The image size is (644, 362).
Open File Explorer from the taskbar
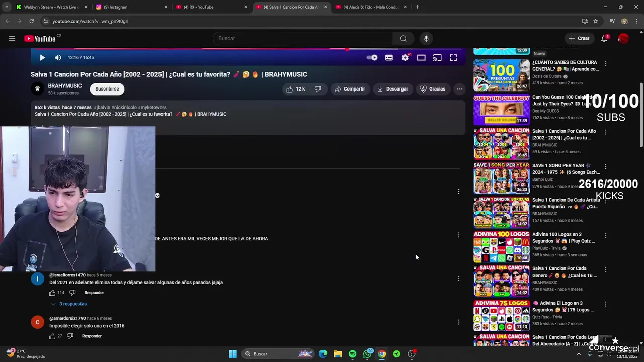(338, 354)
